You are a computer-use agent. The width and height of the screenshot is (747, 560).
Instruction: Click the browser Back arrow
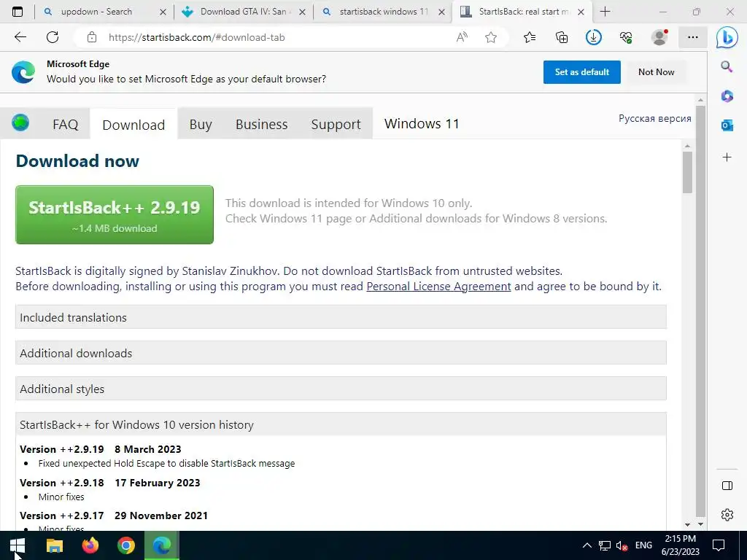(20, 37)
